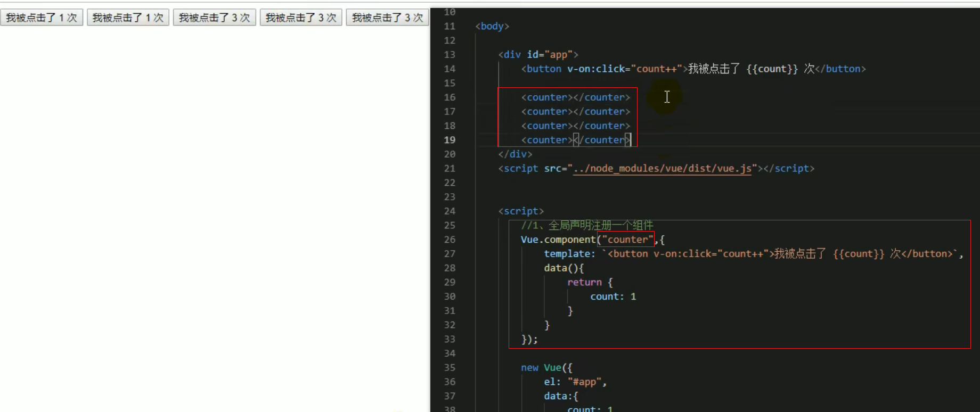The width and height of the screenshot is (980, 412).
Task: Click the closing }); on line 33
Action: point(529,339)
